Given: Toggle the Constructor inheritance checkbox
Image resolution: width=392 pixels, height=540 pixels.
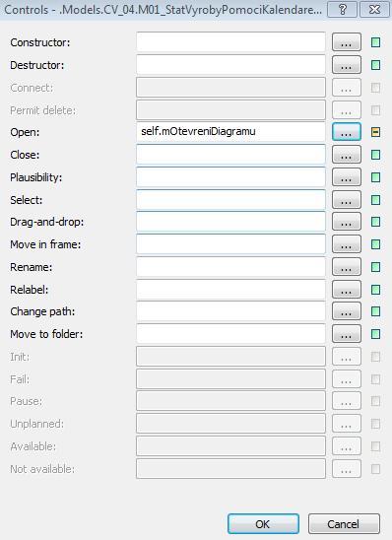Looking at the screenshot, I should click(376, 42).
